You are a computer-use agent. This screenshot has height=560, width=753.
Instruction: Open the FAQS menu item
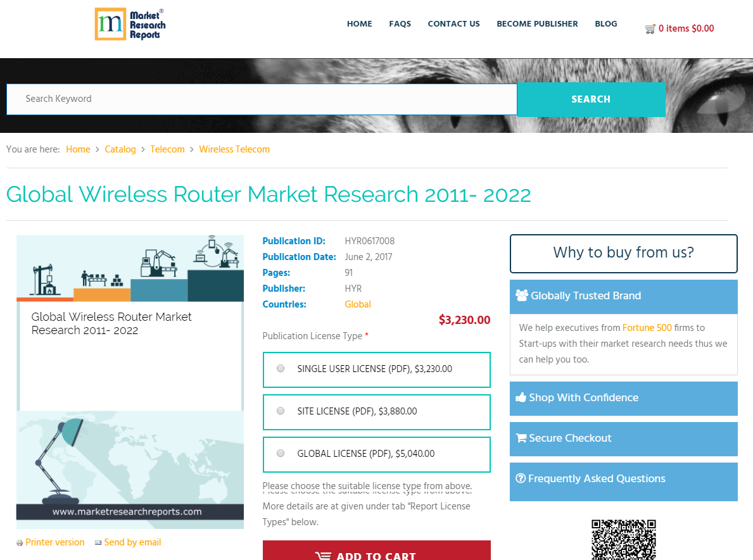coord(400,23)
